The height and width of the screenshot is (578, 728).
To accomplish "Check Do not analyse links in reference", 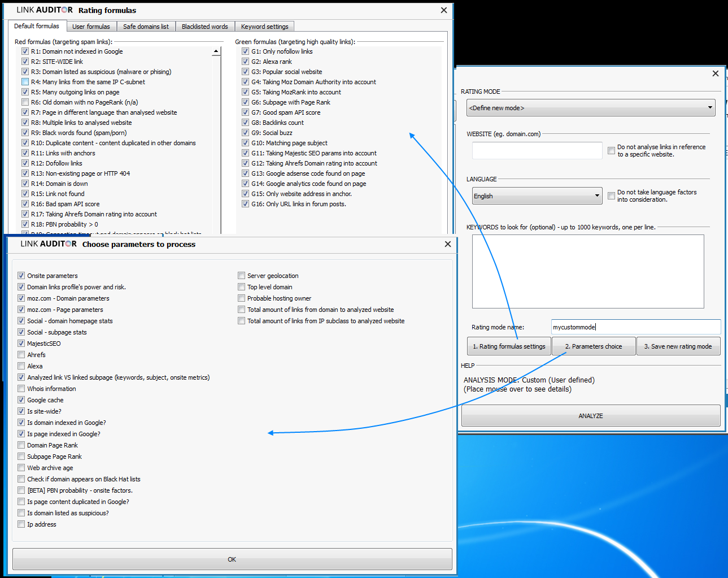I will [611, 150].
